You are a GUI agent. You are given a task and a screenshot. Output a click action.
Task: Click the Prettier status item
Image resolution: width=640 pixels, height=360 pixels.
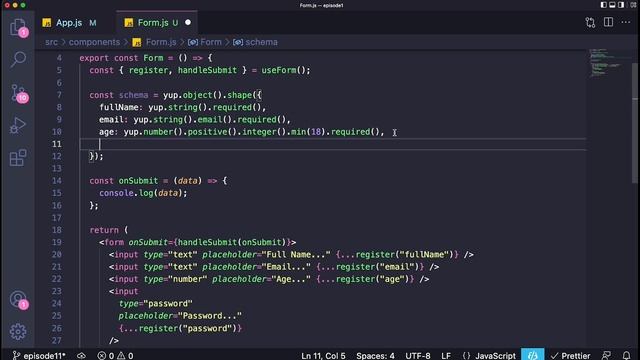click(x=570, y=356)
